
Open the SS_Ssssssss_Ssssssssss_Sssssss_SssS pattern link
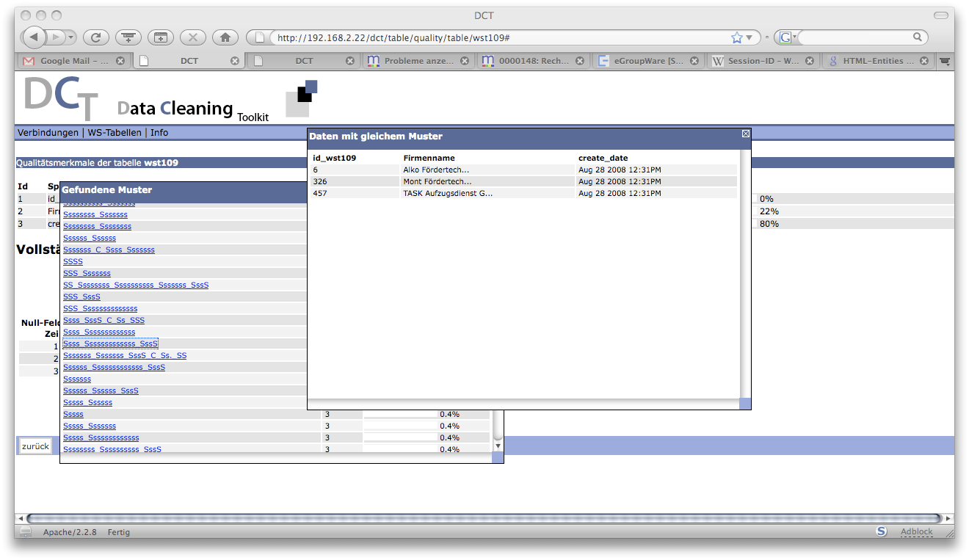pyautogui.click(x=136, y=285)
